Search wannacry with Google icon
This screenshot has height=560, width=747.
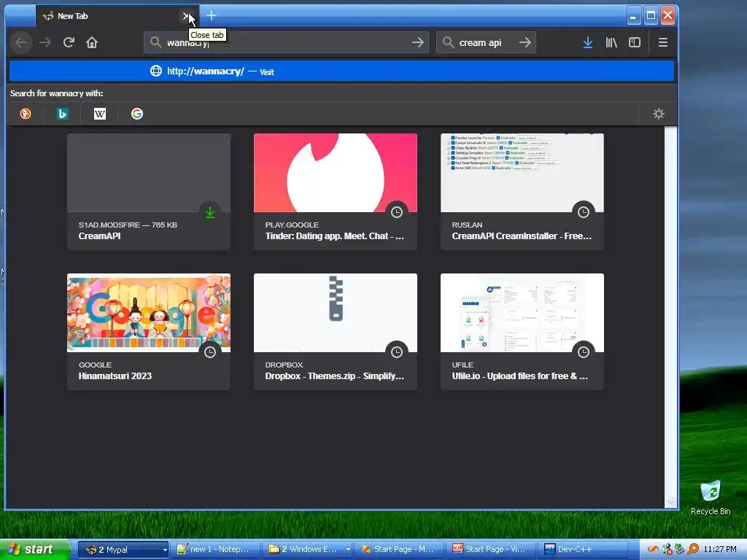(137, 114)
